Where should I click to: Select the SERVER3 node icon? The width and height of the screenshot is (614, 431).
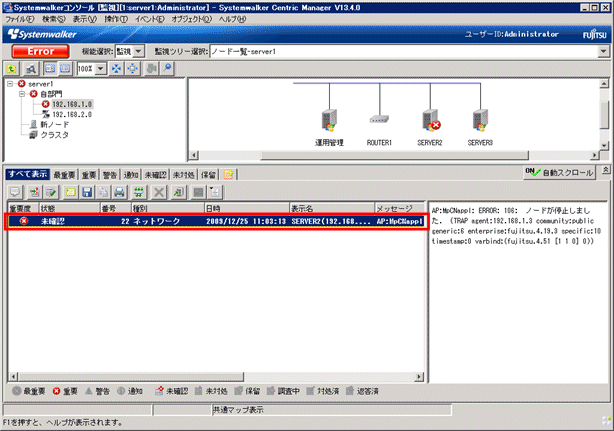point(480,120)
